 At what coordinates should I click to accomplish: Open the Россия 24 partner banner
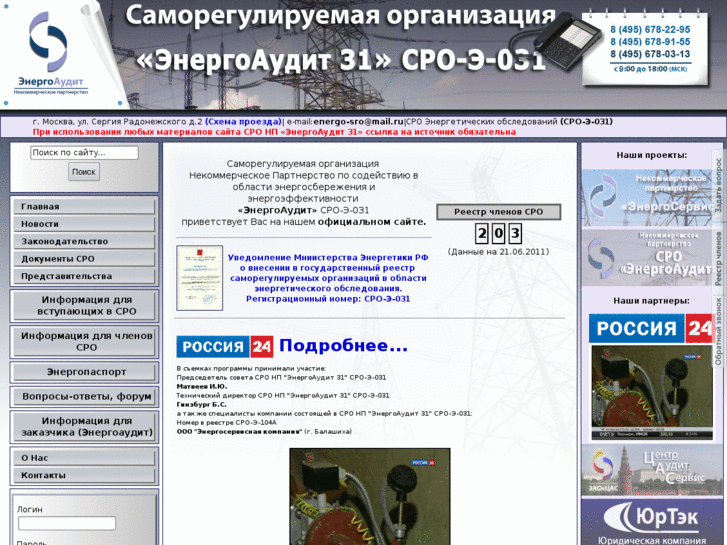coord(650,328)
